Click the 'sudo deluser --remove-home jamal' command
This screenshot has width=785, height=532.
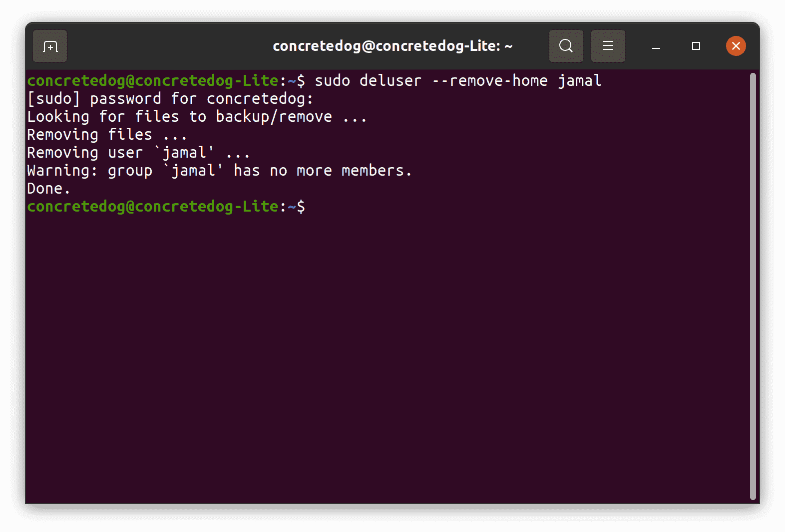[x=458, y=81]
